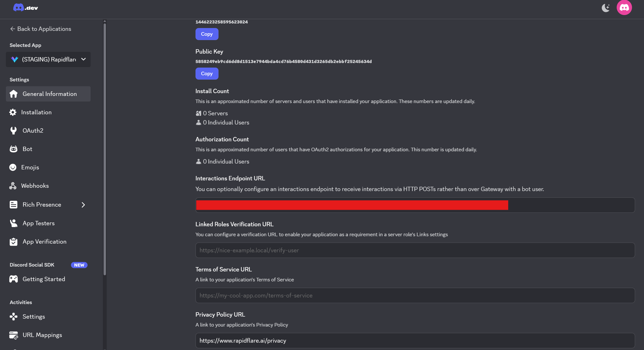Viewport: 644px width, 350px height.
Task: Click the OAuth2 plug icon
Action: [13, 131]
